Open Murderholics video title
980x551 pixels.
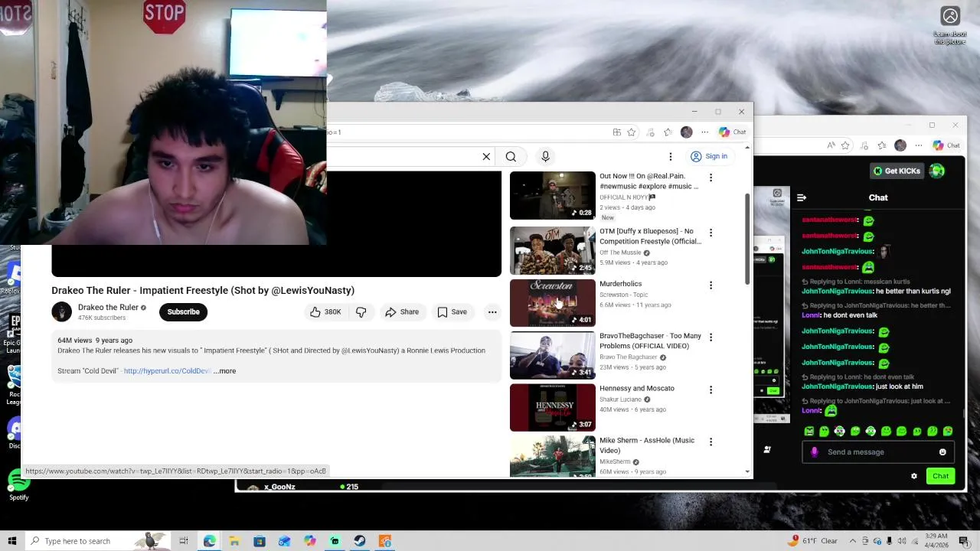[x=620, y=284]
